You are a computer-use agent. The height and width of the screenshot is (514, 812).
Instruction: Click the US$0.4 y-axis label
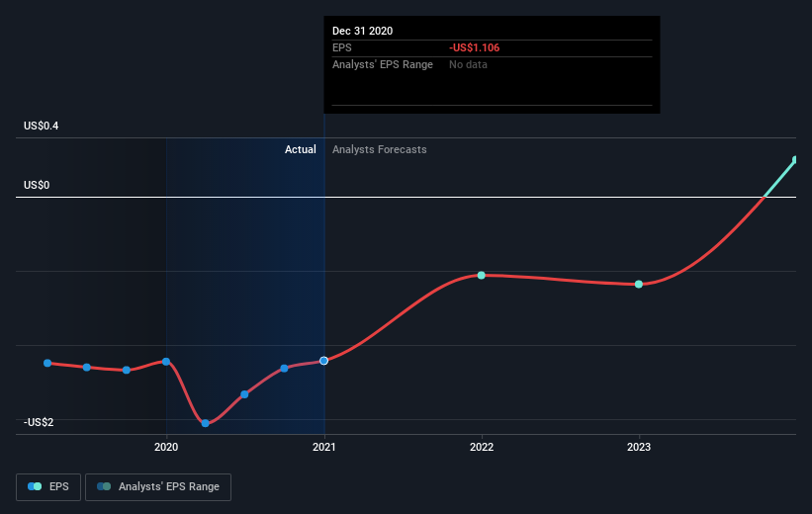(41, 126)
